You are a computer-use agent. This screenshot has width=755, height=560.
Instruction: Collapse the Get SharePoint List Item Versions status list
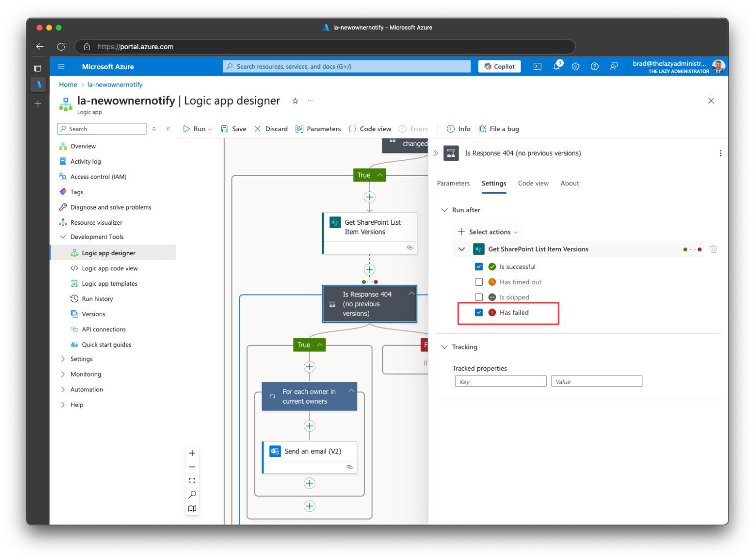point(462,249)
